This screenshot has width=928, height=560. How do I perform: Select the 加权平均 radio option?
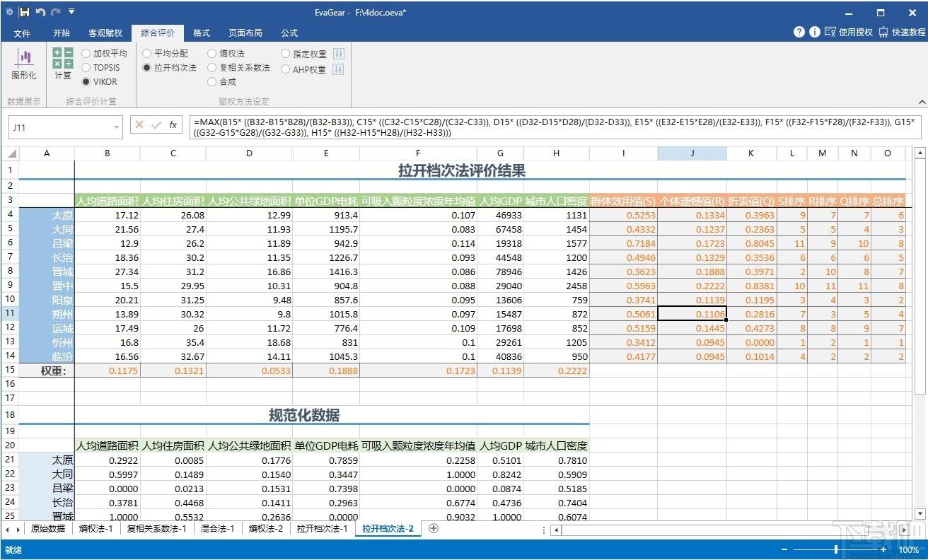point(104,53)
